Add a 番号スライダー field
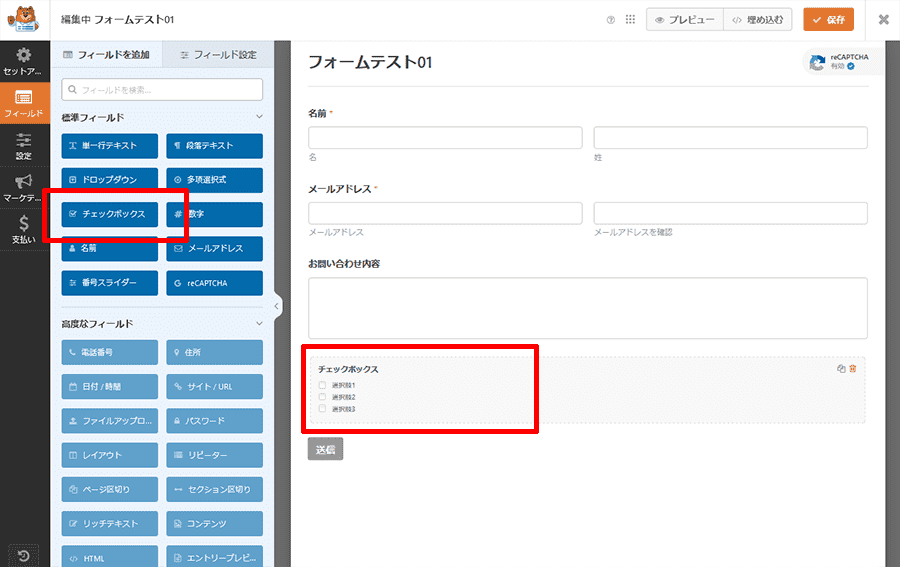 [110, 283]
